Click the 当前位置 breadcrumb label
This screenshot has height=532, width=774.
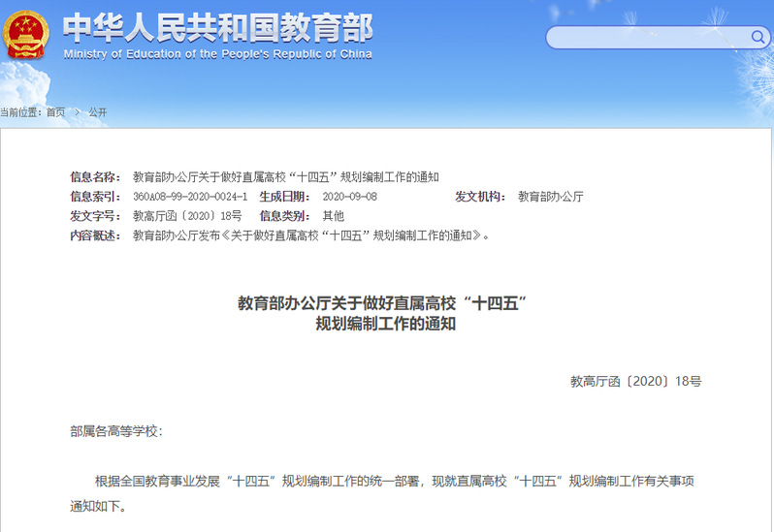coord(20,112)
